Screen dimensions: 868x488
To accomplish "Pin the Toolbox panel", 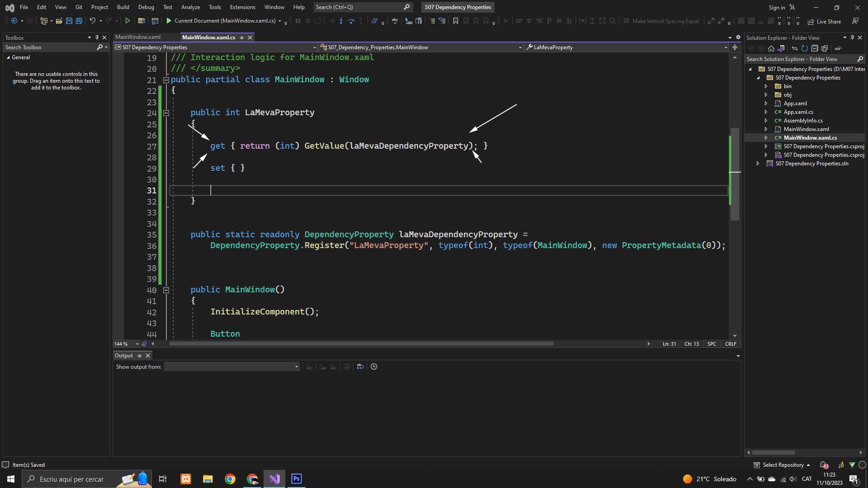I will coord(97,38).
